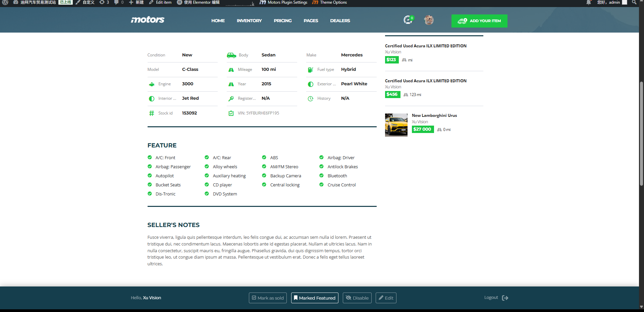The image size is (644, 312).
Task: Open the user avatar profile
Action: coord(429,20)
